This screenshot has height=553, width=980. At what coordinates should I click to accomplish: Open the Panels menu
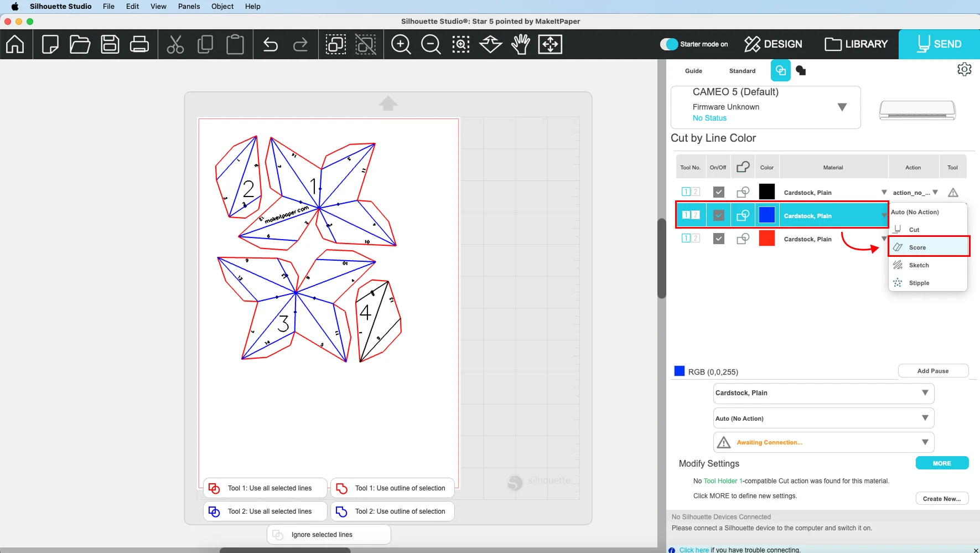189,6
